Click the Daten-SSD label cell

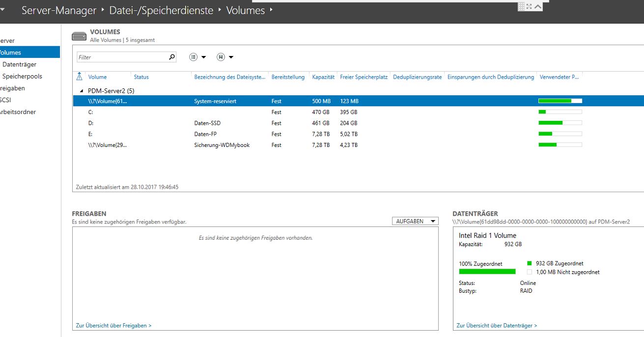coord(207,123)
